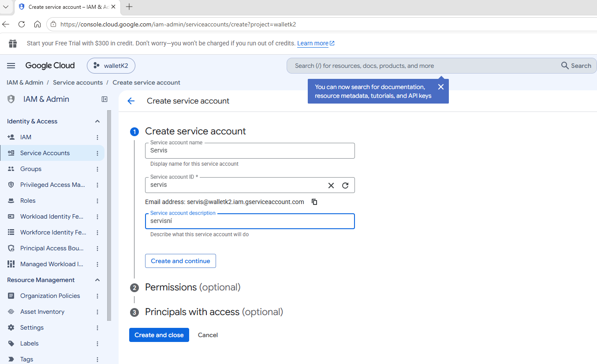Click the Service account name field
Image resolution: width=597 pixels, height=364 pixels.
[250, 151]
